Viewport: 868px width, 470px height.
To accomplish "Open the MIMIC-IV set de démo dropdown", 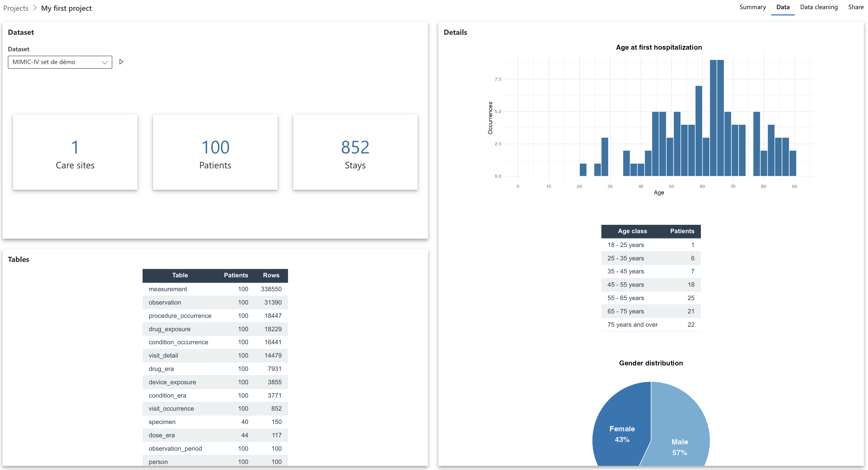I will click(x=60, y=62).
